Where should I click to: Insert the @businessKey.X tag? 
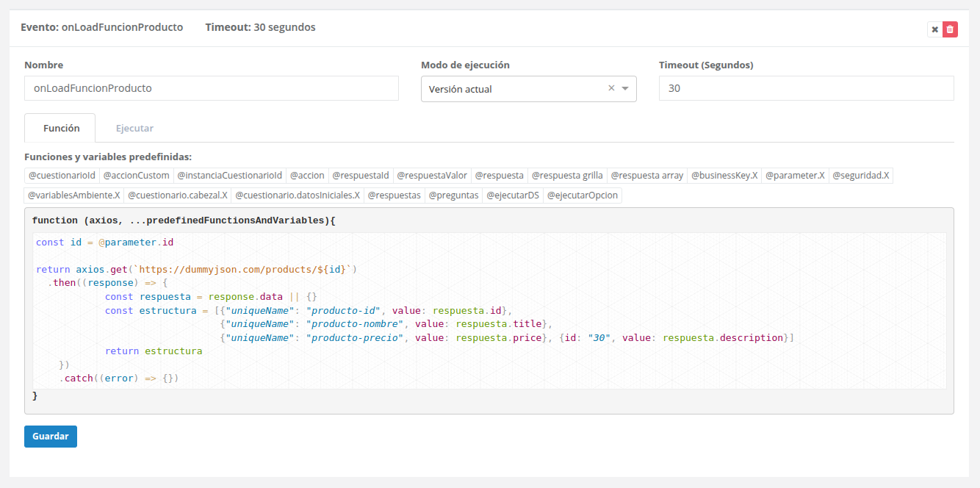pos(724,176)
